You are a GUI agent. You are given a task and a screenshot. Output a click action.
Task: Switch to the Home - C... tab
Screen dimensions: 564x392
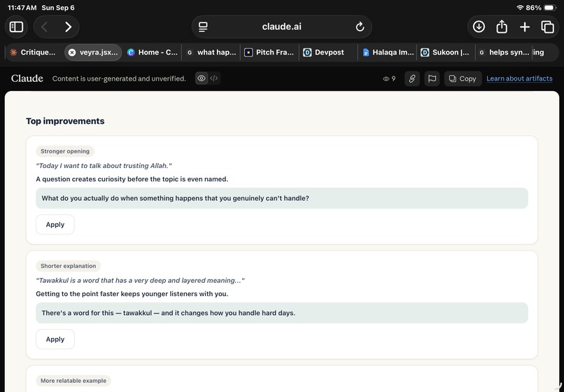(153, 52)
